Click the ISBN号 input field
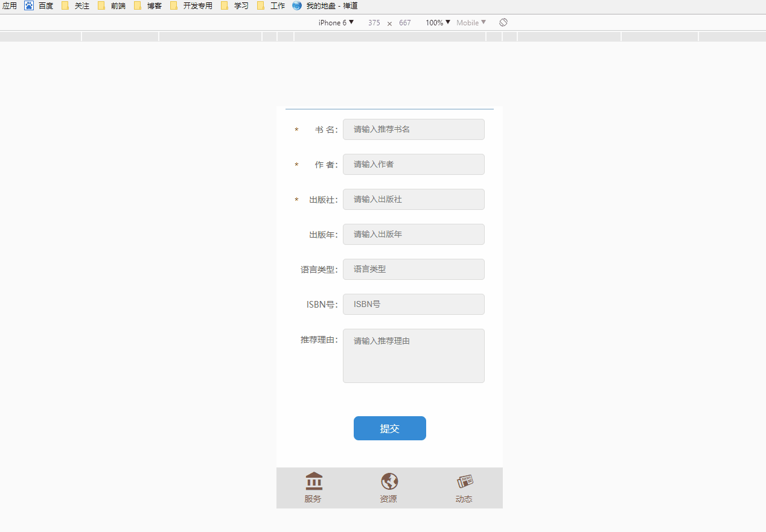Viewport: 766px width, 532px height. 413,304
